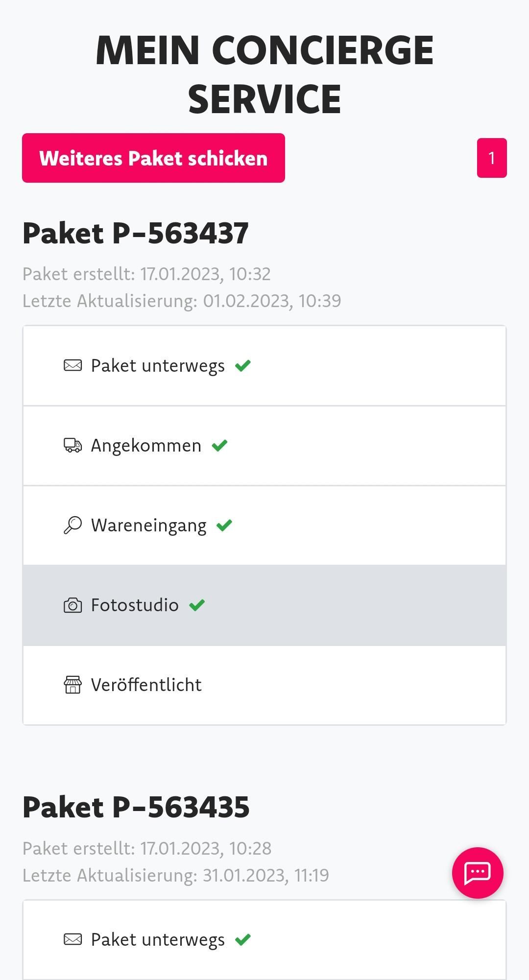This screenshot has width=529, height=980.
Task: Click the Paket P-563437 heading
Action: click(136, 233)
